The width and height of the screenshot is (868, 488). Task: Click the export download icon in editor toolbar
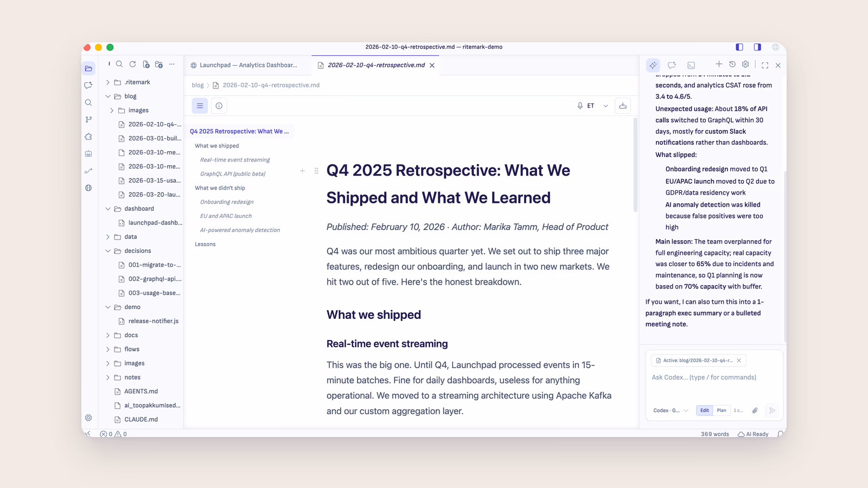coord(623,106)
